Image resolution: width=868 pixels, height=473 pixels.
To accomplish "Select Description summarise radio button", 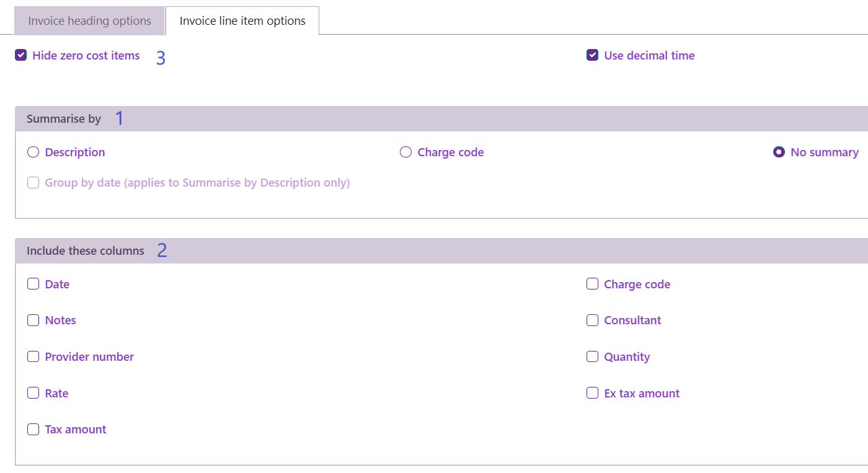I will pos(33,152).
